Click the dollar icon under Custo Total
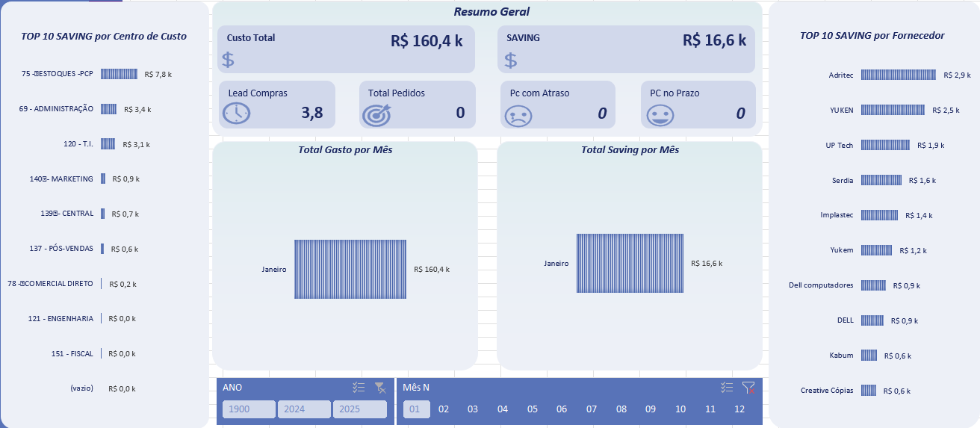 coord(229,60)
